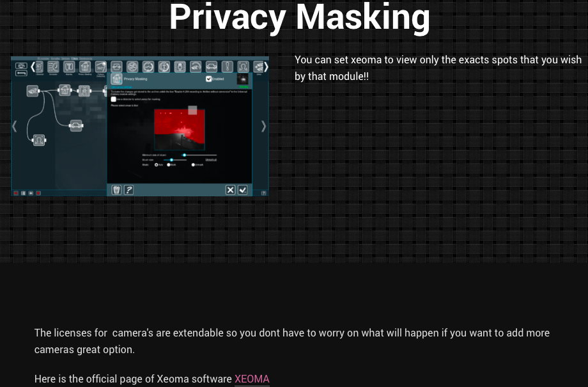
Task: Select the Marking module T icon
Action: tap(69, 67)
